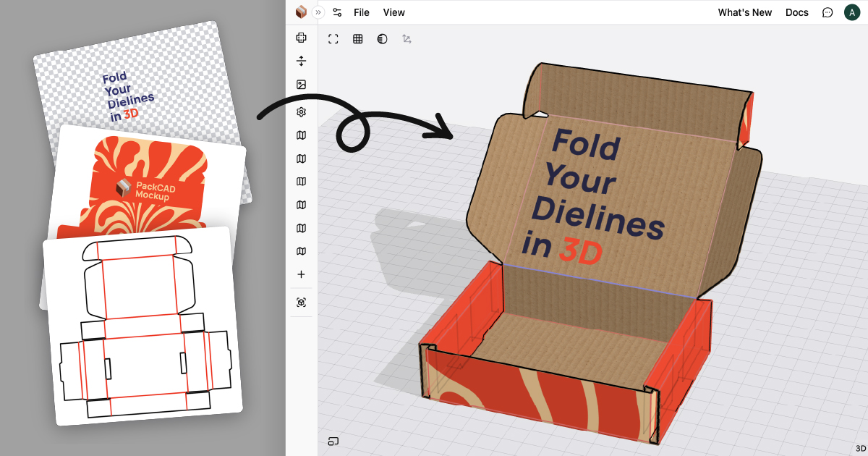Toggle fullscreen with the corner-brackets icon
The width and height of the screenshot is (868, 456).
coord(333,39)
